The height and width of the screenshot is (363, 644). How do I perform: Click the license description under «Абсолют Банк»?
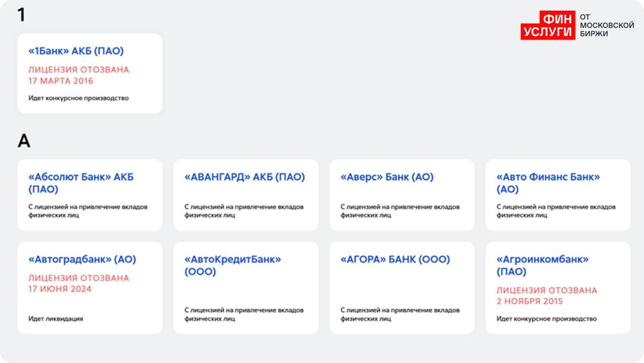pos(88,211)
